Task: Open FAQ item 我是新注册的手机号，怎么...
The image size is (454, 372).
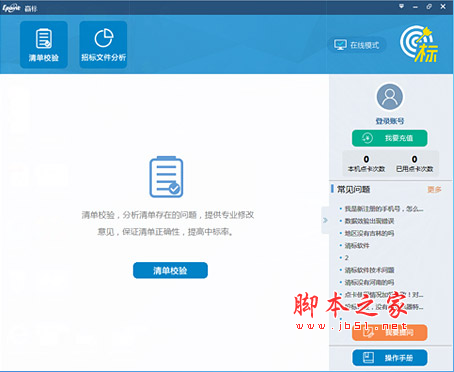Action: pos(384,209)
